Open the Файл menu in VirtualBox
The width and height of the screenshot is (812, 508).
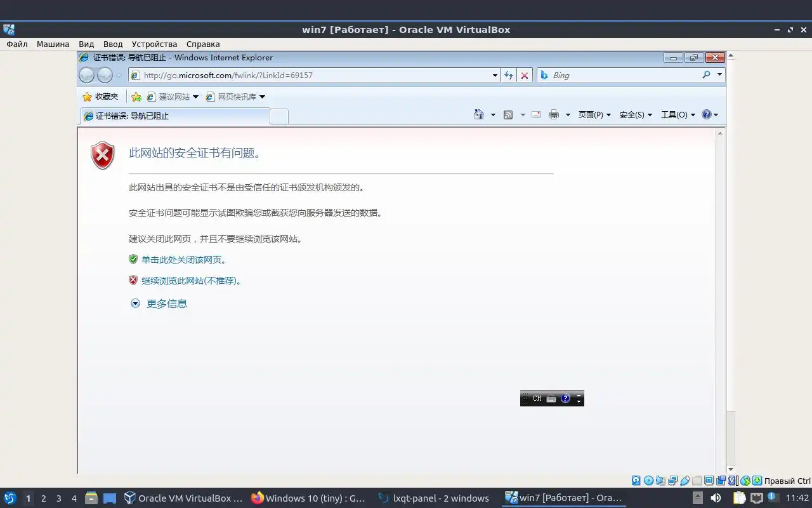pos(17,44)
